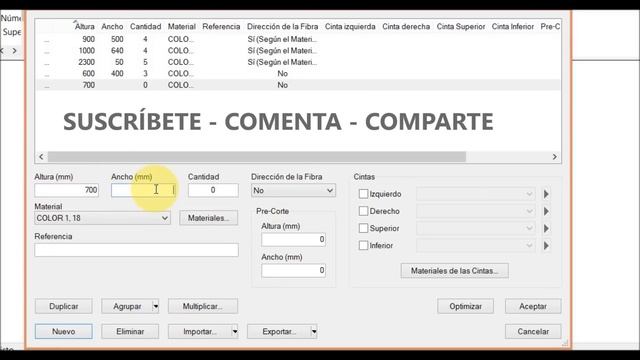This screenshot has width=640, height=360.
Task: Click the arrow button next to Izquierdo tape
Action: click(x=546, y=194)
